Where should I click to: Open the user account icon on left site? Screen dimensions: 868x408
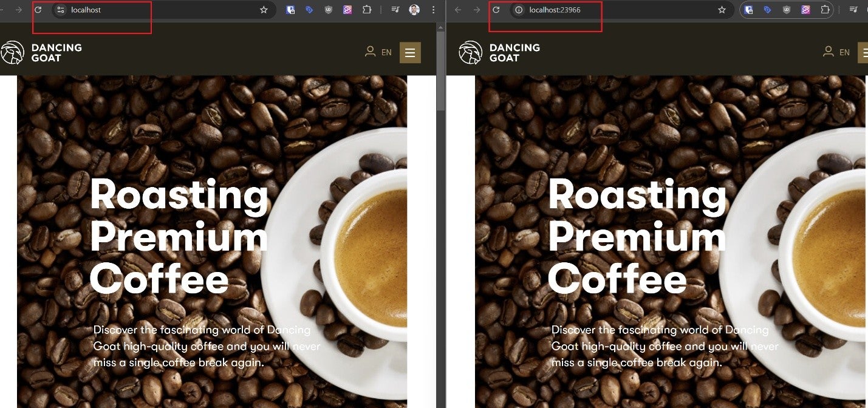[369, 52]
